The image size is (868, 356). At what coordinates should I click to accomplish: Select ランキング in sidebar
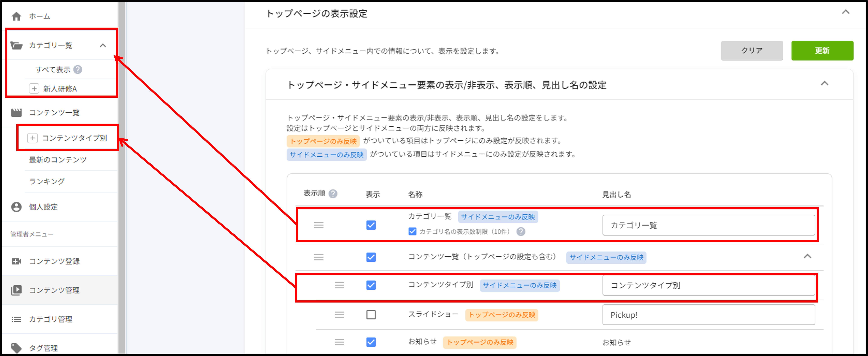pos(47,181)
